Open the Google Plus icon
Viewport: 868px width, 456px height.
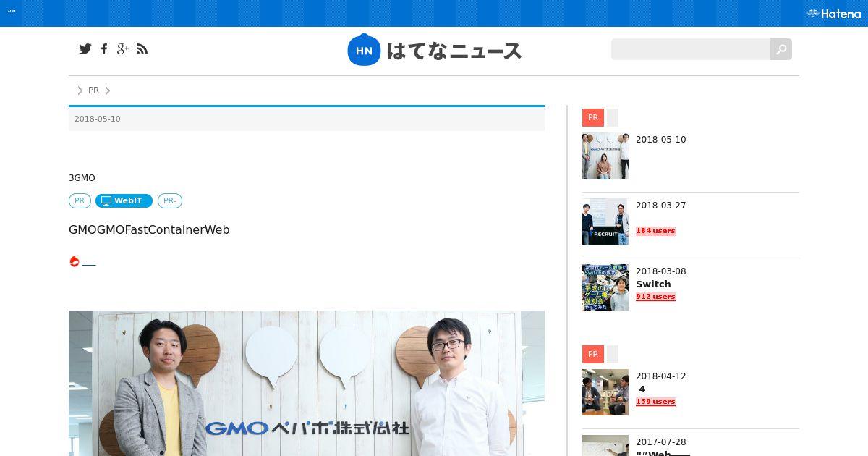tap(123, 49)
